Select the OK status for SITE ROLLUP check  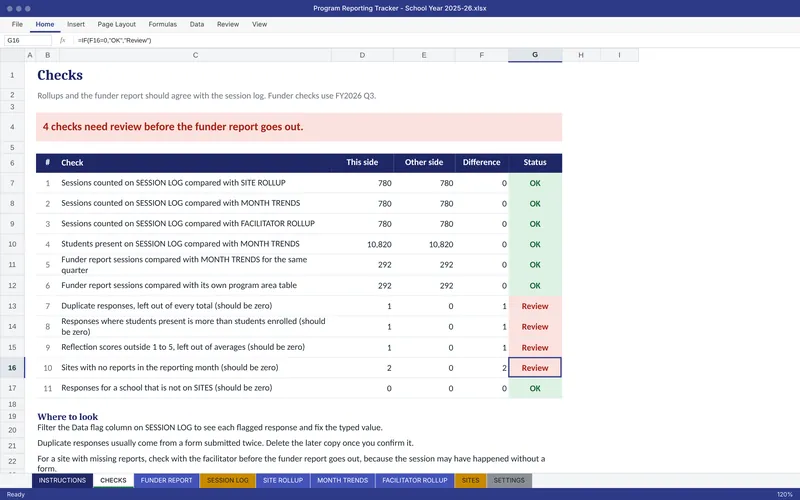click(x=535, y=183)
